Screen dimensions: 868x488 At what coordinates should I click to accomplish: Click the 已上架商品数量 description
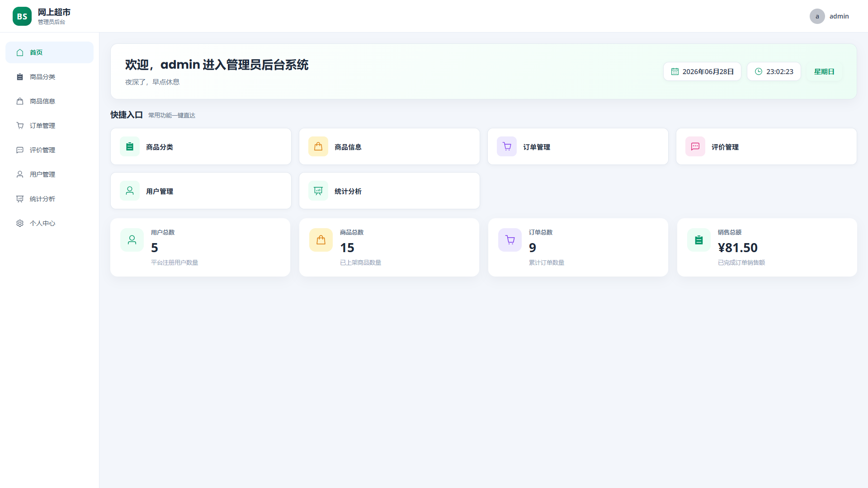pyautogui.click(x=360, y=263)
